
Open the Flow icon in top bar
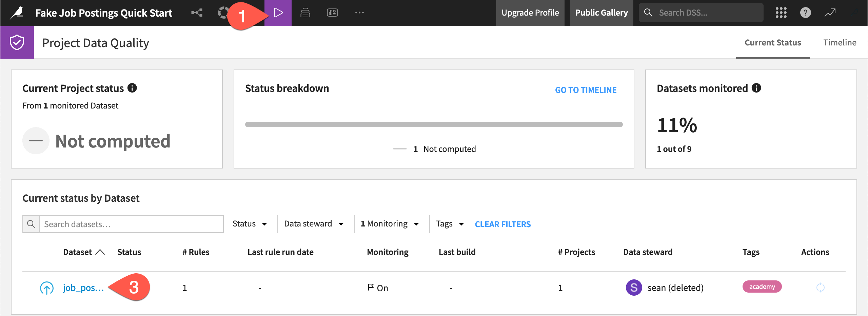pos(197,13)
